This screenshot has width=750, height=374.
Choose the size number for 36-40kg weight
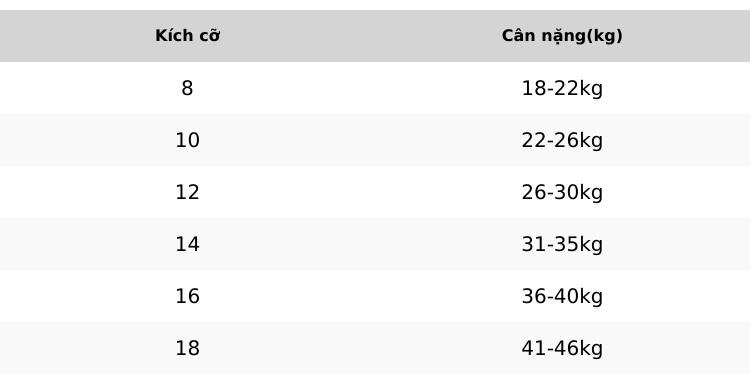188,296
